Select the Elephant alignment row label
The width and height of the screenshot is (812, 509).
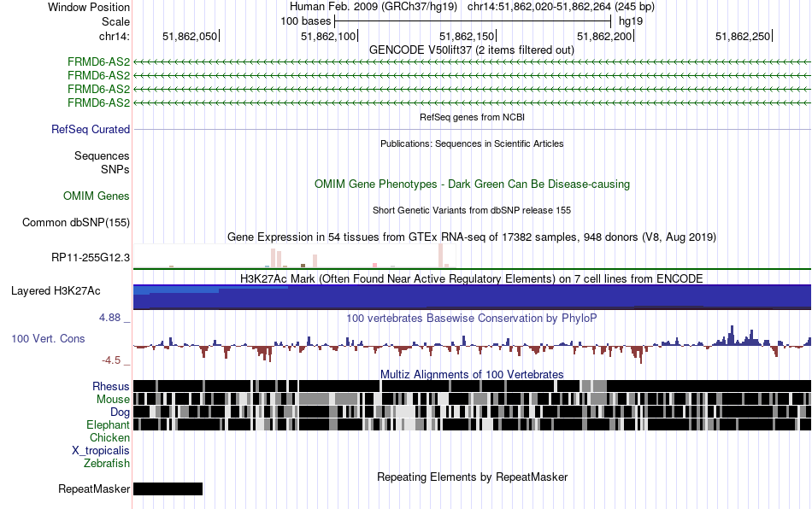pos(108,424)
